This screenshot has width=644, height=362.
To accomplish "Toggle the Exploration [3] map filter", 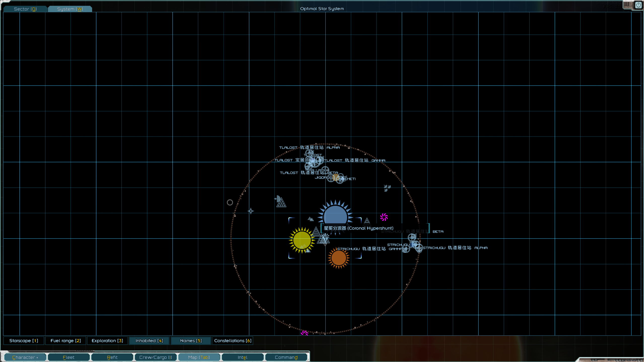I will click(107, 340).
